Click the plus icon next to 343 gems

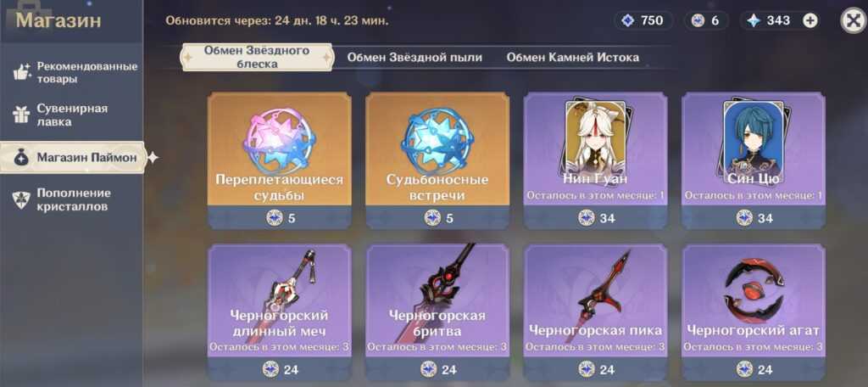click(x=810, y=21)
